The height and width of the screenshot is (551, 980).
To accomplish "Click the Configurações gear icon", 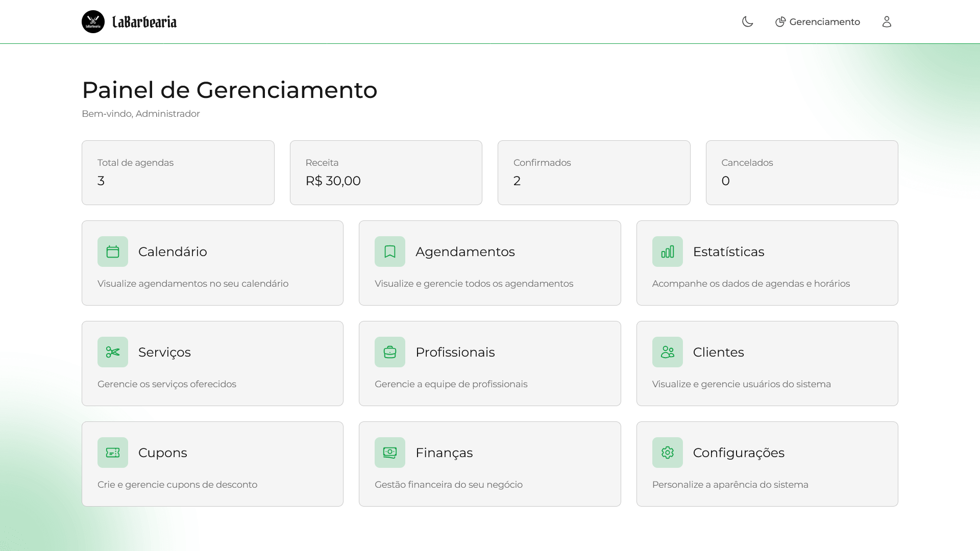I will pyautogui.click(x=668, y=453).
